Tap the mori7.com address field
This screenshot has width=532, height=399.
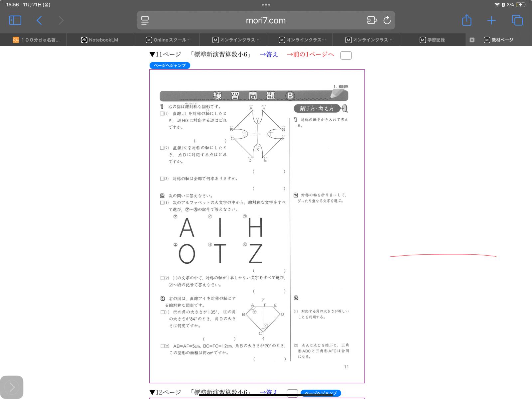[265, 21]
